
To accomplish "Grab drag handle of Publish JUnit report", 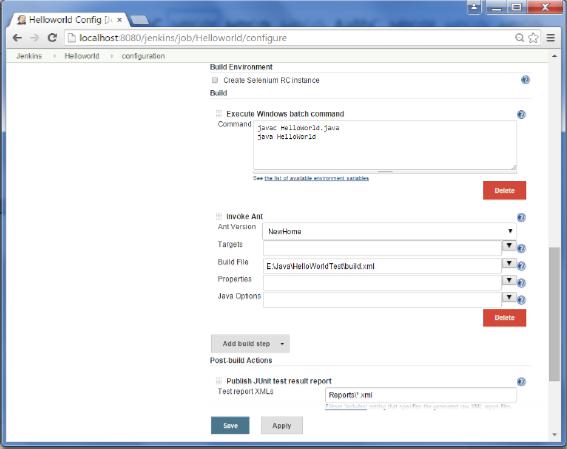I will point(219,380).
